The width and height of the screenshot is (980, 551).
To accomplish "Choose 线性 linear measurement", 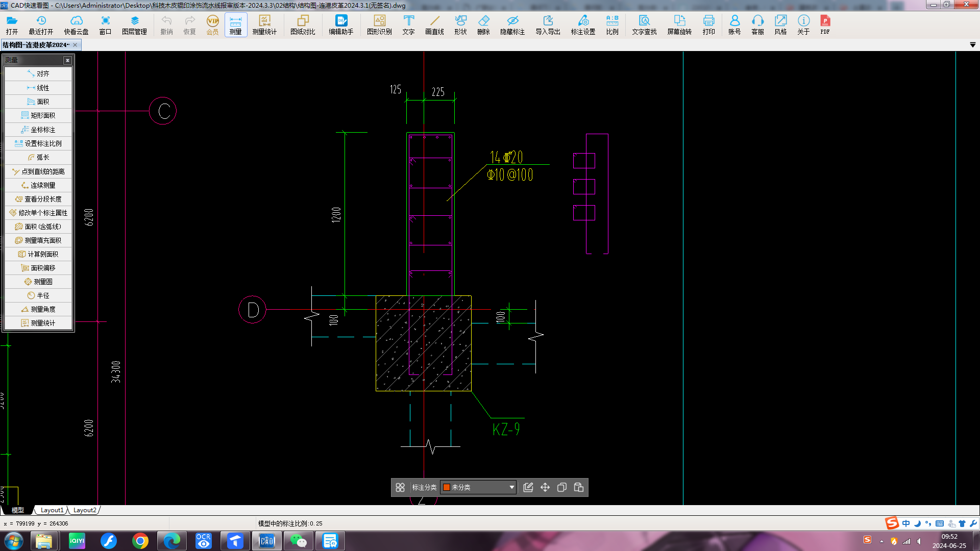I will point(38,88).
